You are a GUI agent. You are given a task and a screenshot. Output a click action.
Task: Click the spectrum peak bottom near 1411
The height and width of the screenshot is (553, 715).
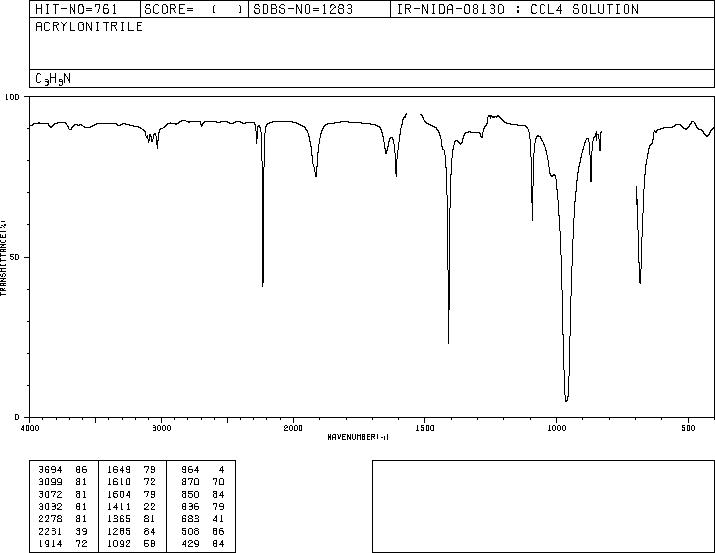449,342
